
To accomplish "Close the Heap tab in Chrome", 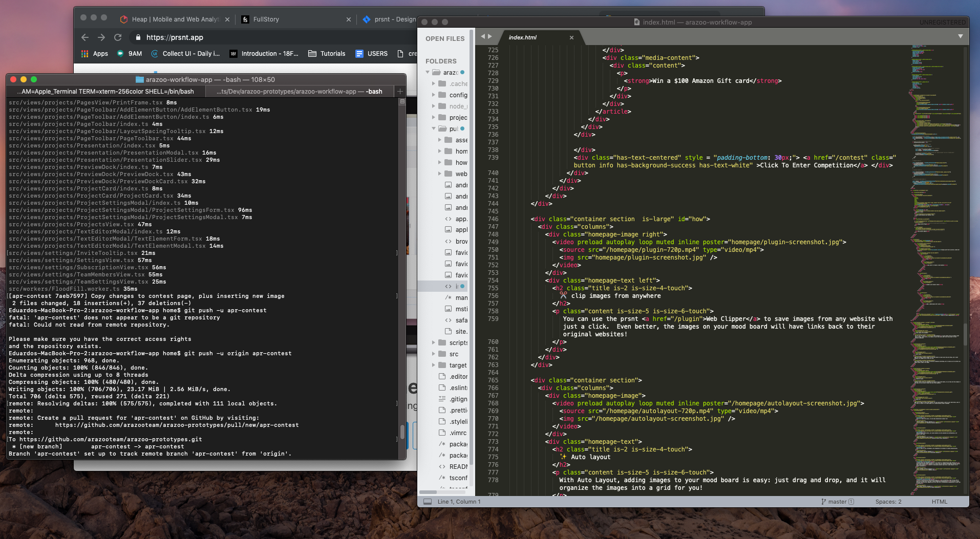I will 227,19.
